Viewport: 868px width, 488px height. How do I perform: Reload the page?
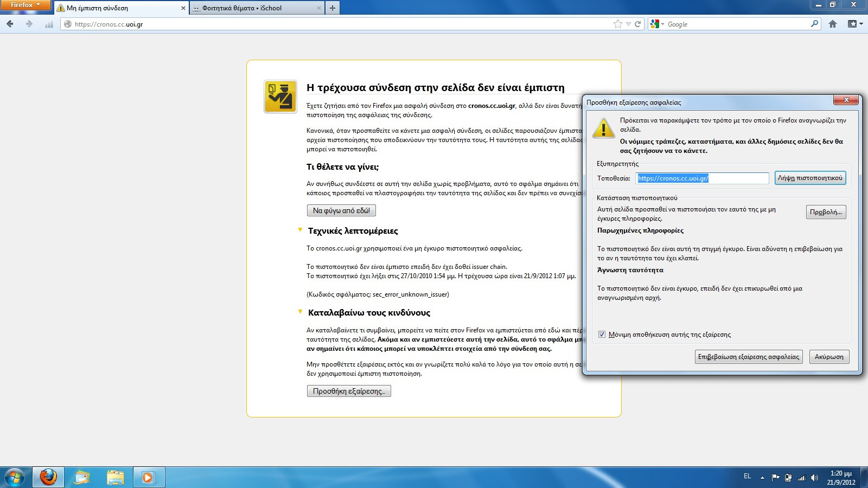(x=638, y=24)
